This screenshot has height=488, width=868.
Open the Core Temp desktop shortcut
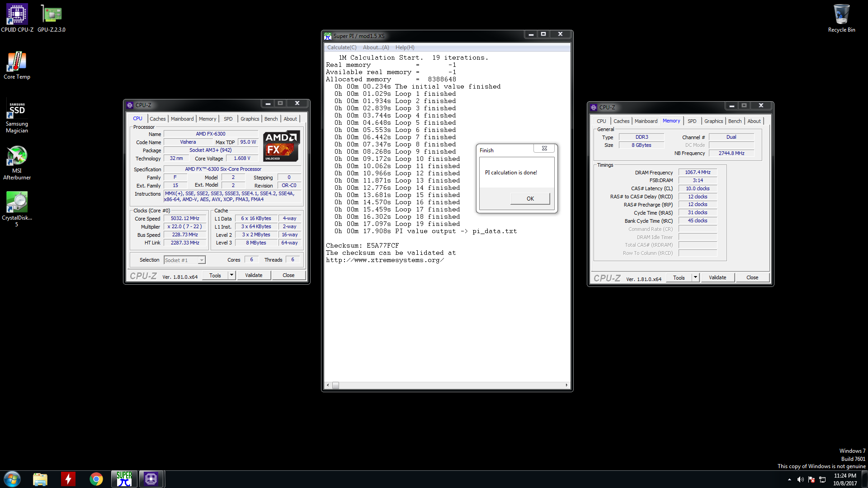click(17, 65)
